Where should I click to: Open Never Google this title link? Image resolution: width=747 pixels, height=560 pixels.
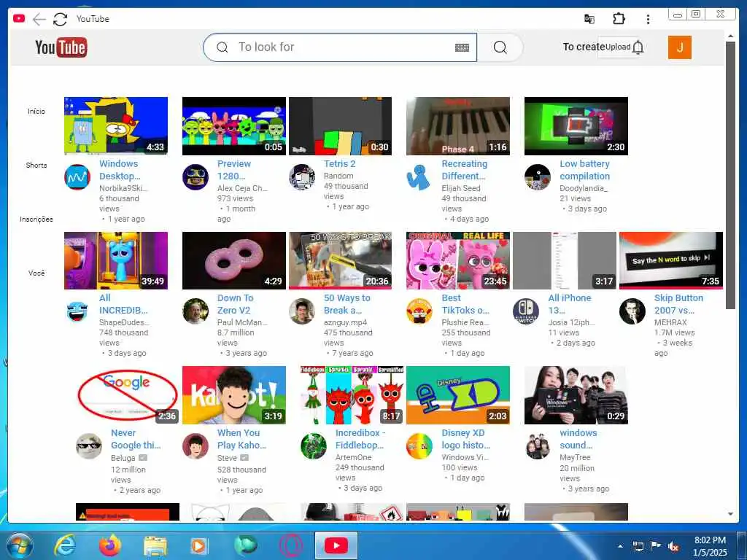136,439
